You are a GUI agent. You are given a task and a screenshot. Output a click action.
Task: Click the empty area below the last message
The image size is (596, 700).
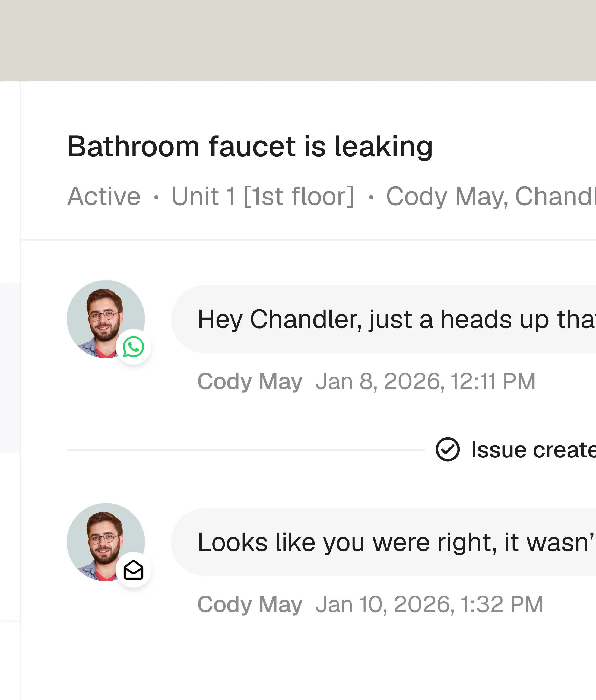tap(304, 662)
